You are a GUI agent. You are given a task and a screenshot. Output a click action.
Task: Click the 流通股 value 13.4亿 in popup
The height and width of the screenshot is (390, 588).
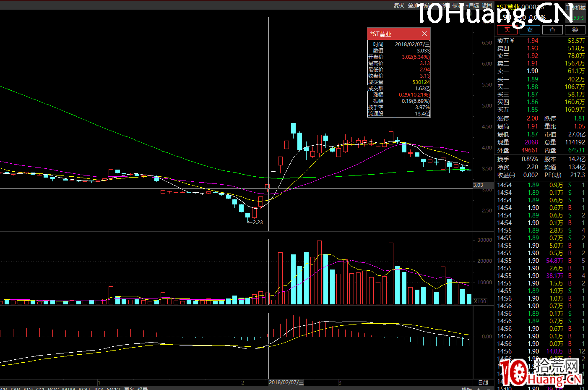click(x=422, y=114)
